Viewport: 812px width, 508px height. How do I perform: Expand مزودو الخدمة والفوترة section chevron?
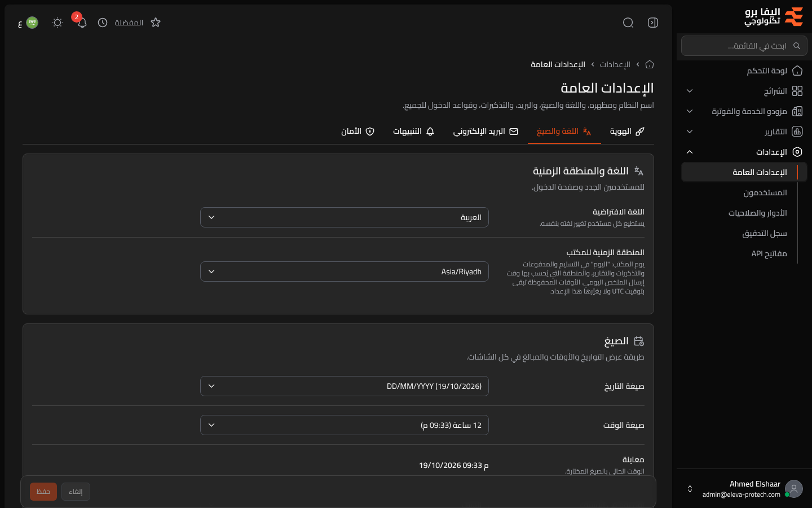pyautogui.click(x=690, y=111)
